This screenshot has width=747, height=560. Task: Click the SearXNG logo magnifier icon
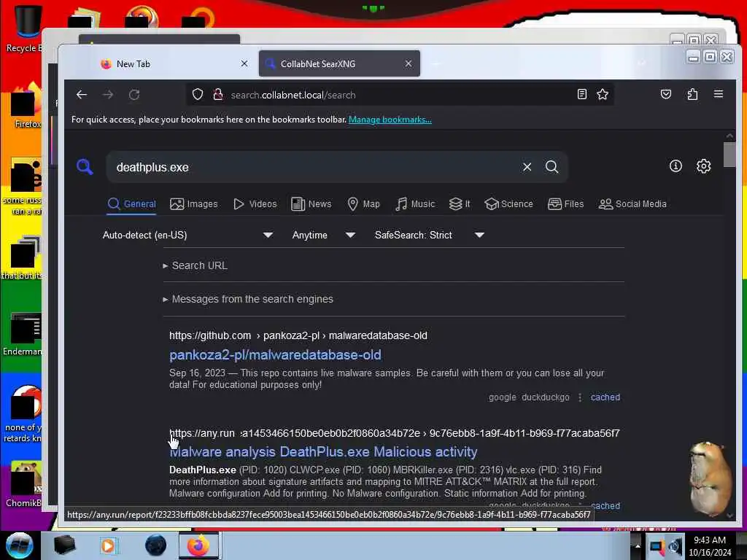click(x=85, y=167)
